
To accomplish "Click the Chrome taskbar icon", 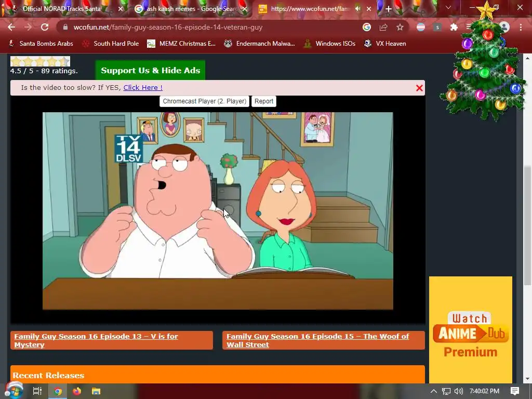I will (x=58, y=391).
